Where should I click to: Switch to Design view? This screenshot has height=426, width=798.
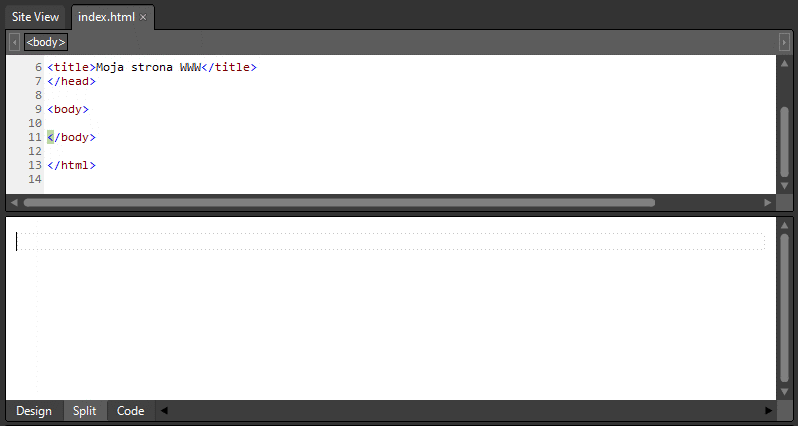(34, 411)
